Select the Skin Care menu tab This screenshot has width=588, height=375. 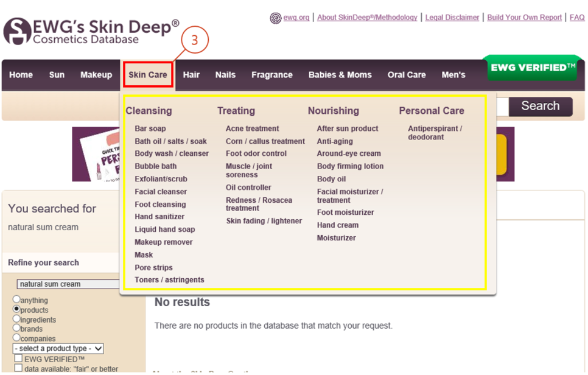pyautogui.click(x=148, y=75)
